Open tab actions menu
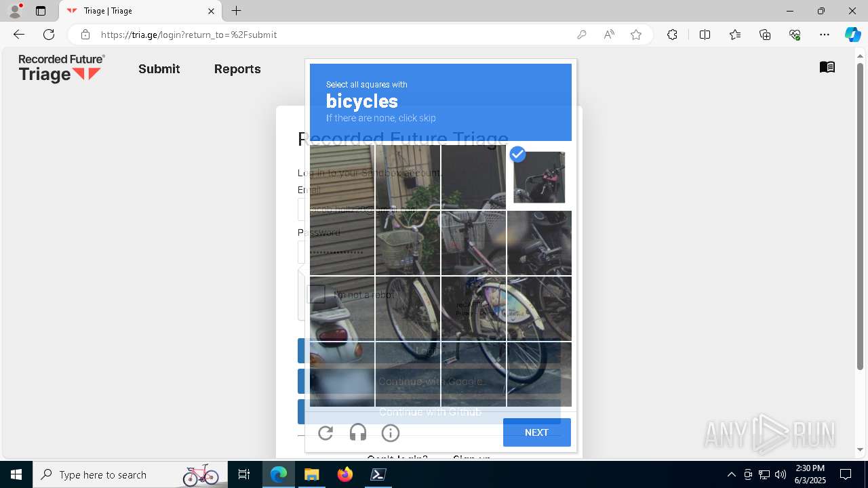Screen dimensions: 868x488 [41, 11]
